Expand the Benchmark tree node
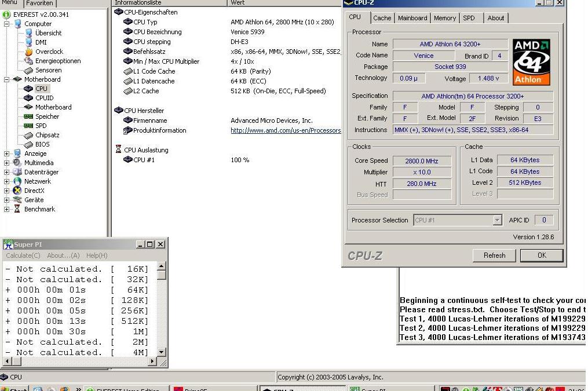 [6, 209]
